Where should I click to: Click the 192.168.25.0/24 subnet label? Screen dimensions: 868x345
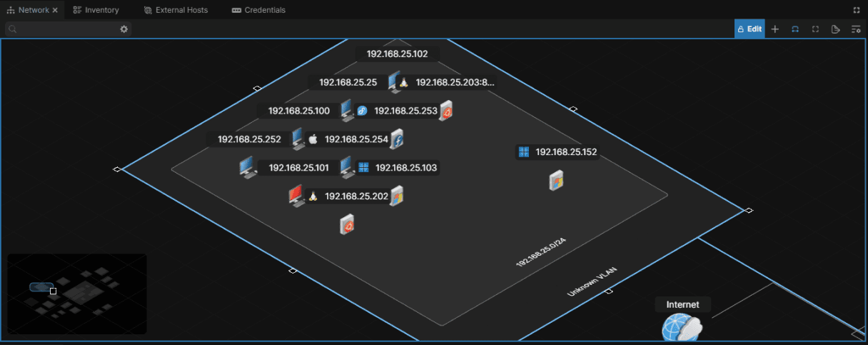pyautogui.click(x=541, y=253)
